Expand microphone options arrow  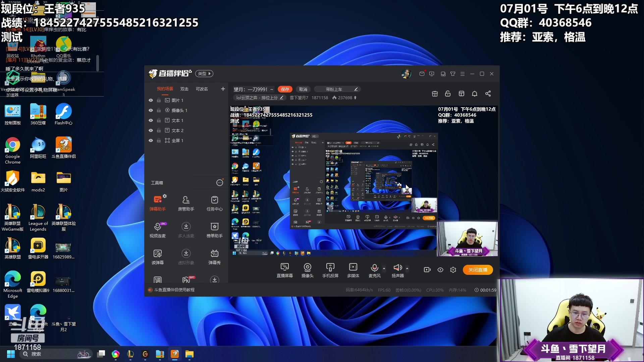pos(384,268)
